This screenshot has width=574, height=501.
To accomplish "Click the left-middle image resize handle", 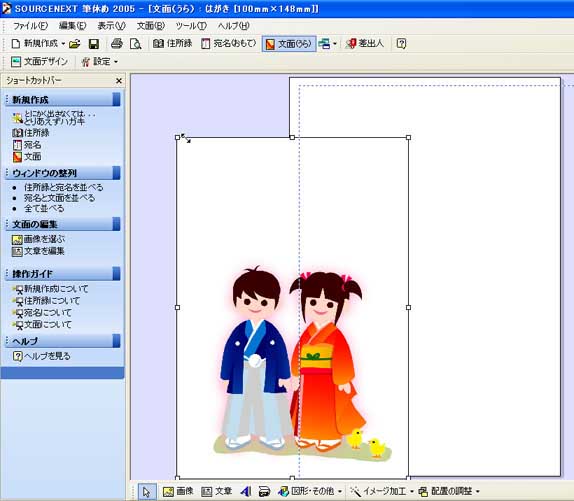I will click(178, 308).
